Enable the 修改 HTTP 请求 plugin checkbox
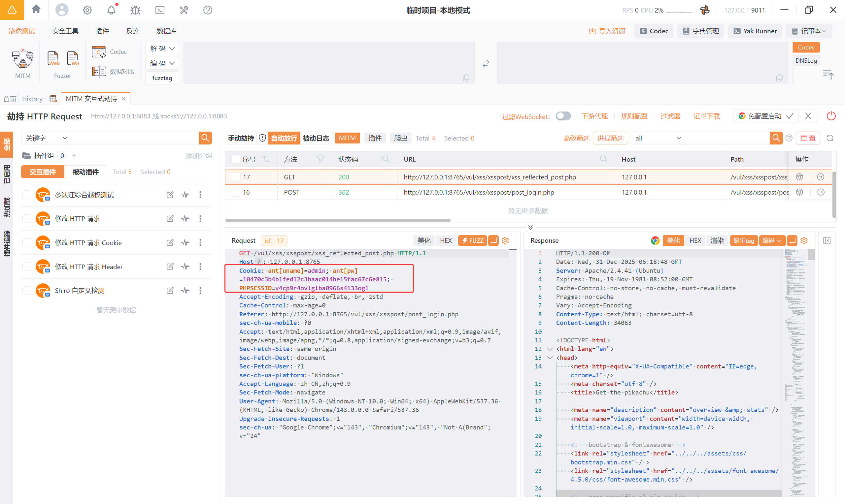 click(x=27, y=219)
